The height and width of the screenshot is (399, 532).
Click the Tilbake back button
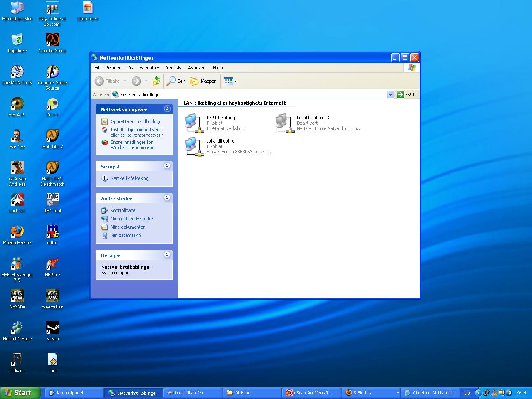[107, 81]
